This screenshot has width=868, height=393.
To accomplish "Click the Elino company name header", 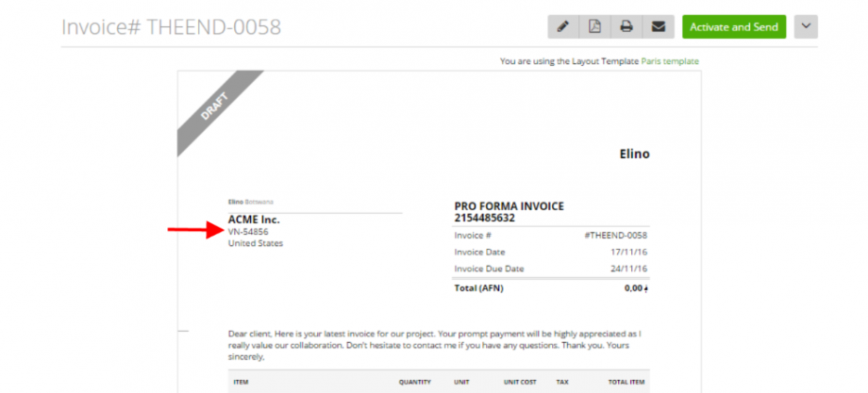I will [x=634, y=154].
